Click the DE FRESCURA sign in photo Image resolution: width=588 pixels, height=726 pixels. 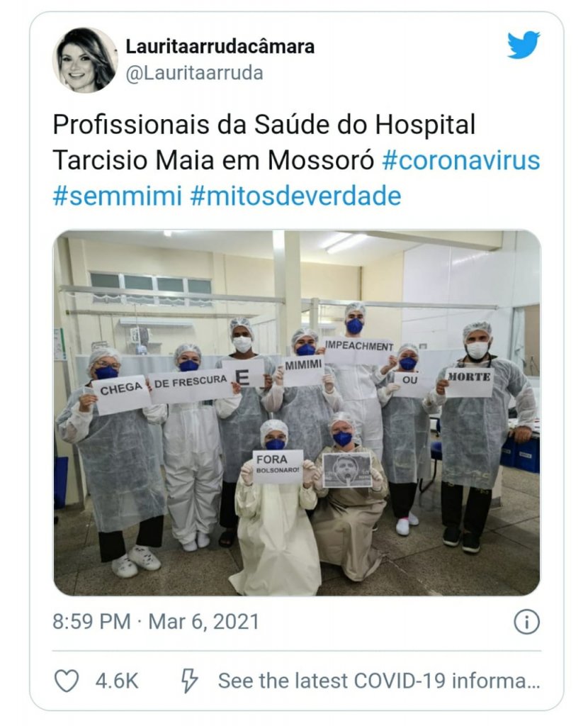coord(191,385)
